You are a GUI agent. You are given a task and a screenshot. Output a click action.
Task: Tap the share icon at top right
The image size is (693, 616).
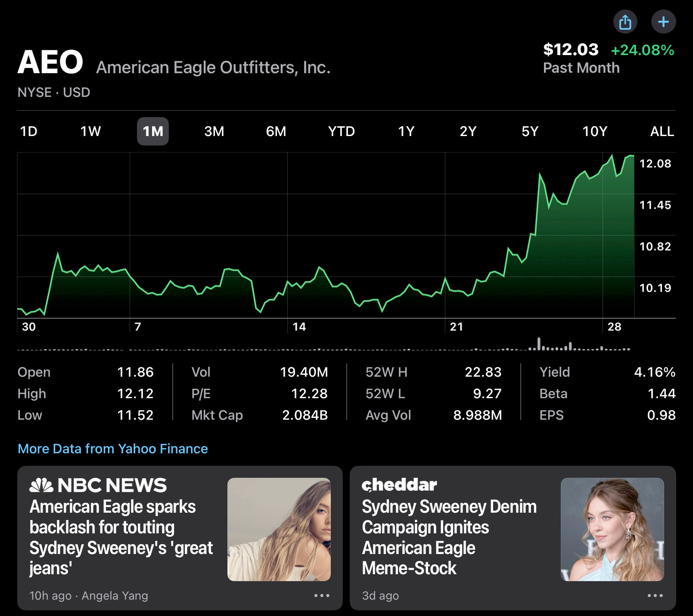coord(625,22)
